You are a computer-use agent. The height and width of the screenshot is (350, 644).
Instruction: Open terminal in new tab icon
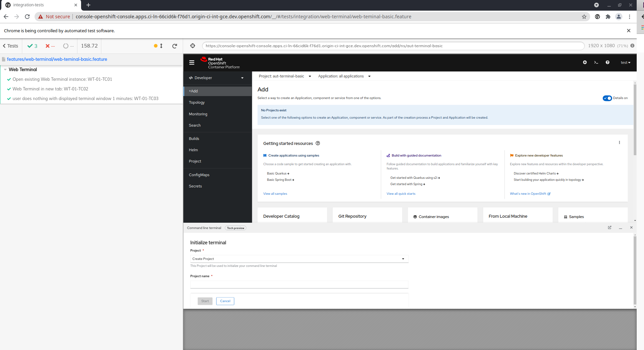pyautogui.click(x=609, y=228)
